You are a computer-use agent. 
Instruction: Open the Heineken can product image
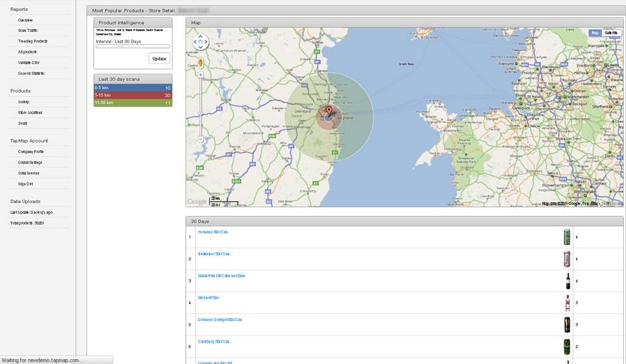tap(567, 237)
